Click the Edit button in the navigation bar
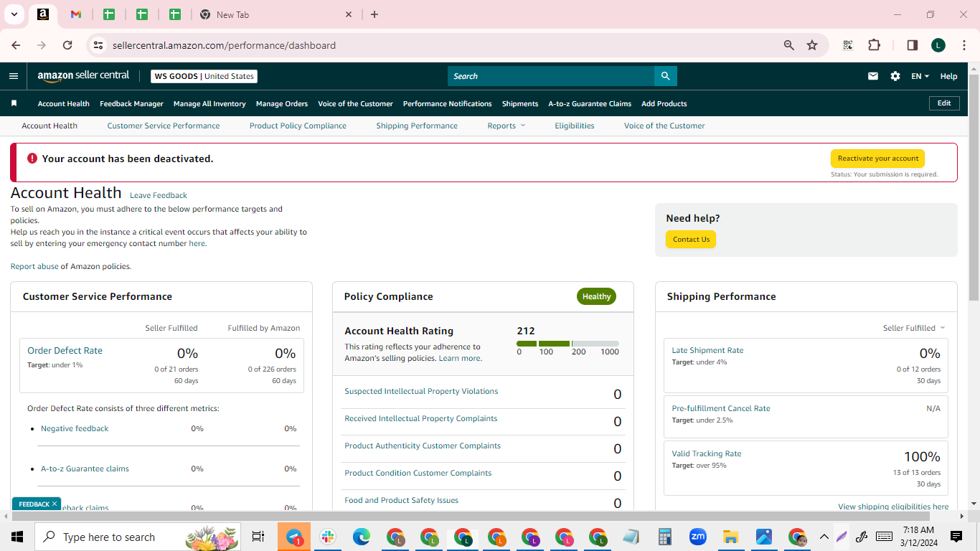The width and height of the screenshot is (980, 551). coord(944,103)
